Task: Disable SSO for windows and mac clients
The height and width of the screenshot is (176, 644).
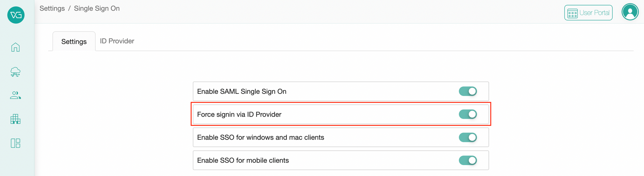Action: 468,137
